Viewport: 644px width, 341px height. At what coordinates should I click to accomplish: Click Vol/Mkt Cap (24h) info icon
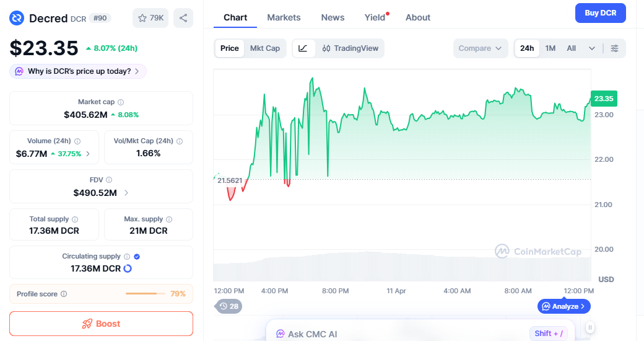click(180, 141)
